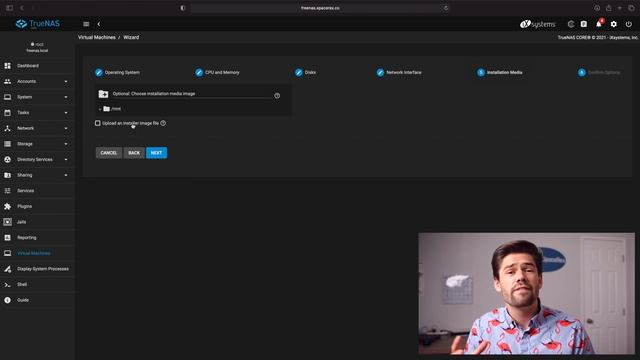Toggle the browser sidebar icon

tap(9, 8)
